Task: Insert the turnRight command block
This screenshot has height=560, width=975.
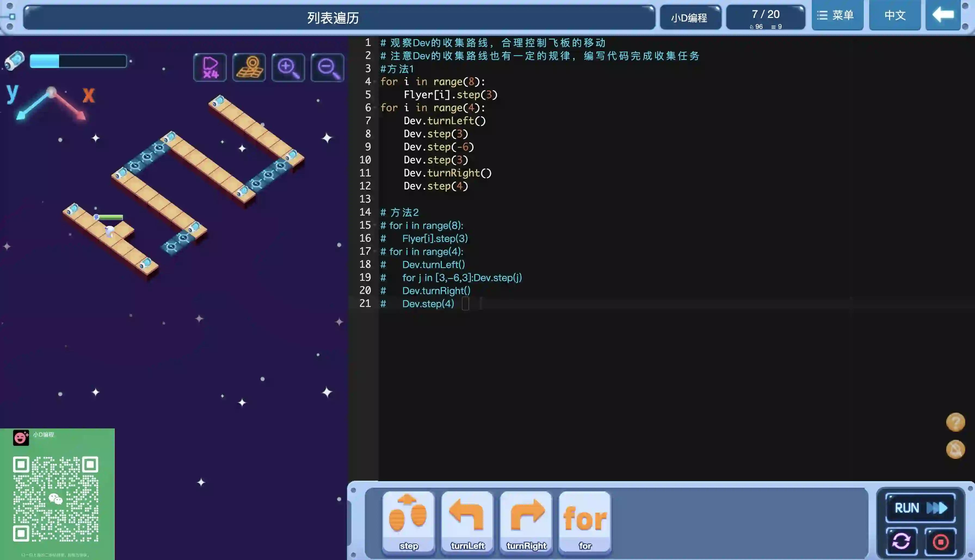Action: tap(526, 522)
